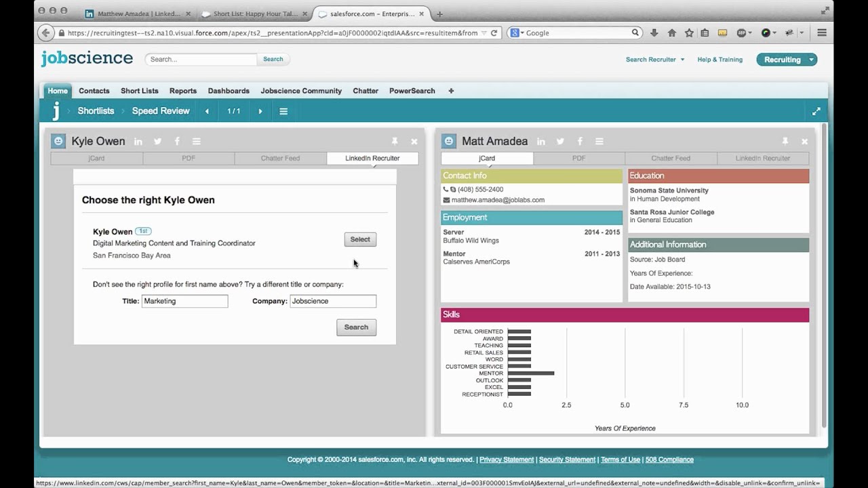This screenshot has width=868, height=488.
Task: Click the LinkedIn profile Search button
Action: pyautogui.click(x=356, y=327)
